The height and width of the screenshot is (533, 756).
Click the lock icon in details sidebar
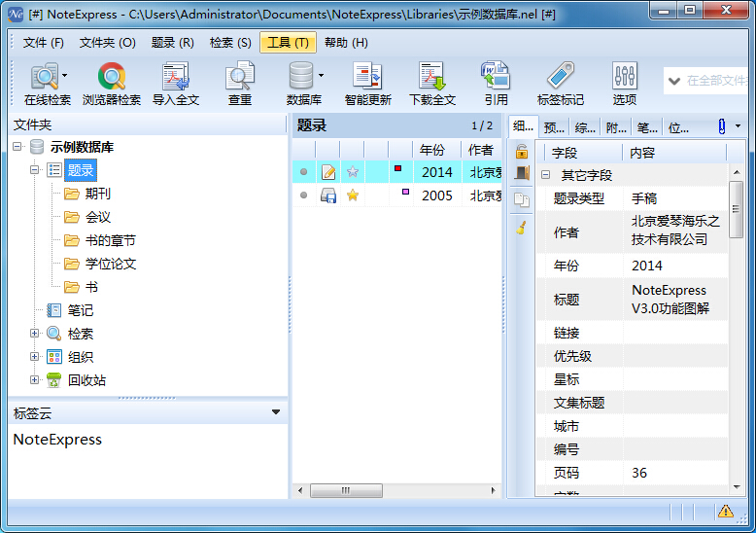522,152
